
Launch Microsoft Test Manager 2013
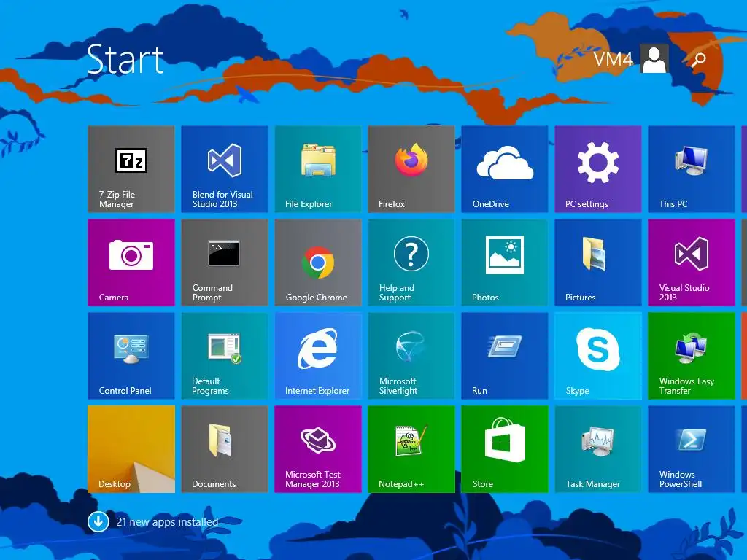(318, 449)
